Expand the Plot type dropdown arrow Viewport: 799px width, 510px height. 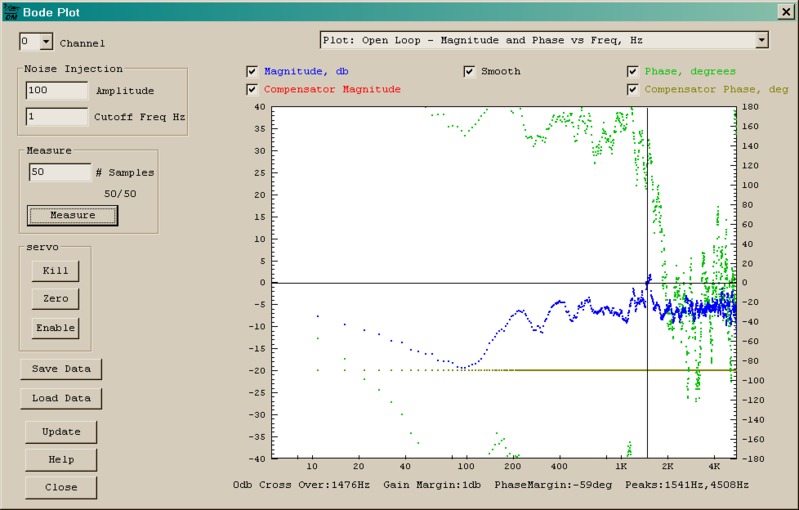click(x=761, y=40)
